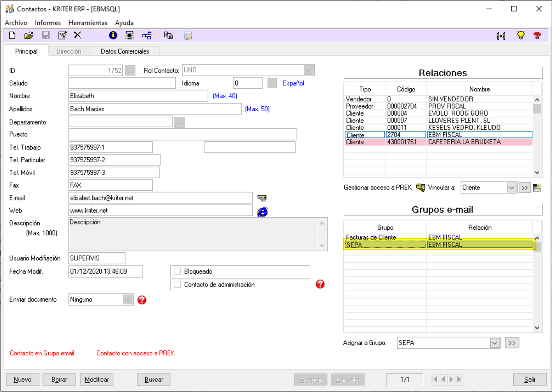
Task: Click the Descripción text area scrollbar down arrow
Action: 322,245
